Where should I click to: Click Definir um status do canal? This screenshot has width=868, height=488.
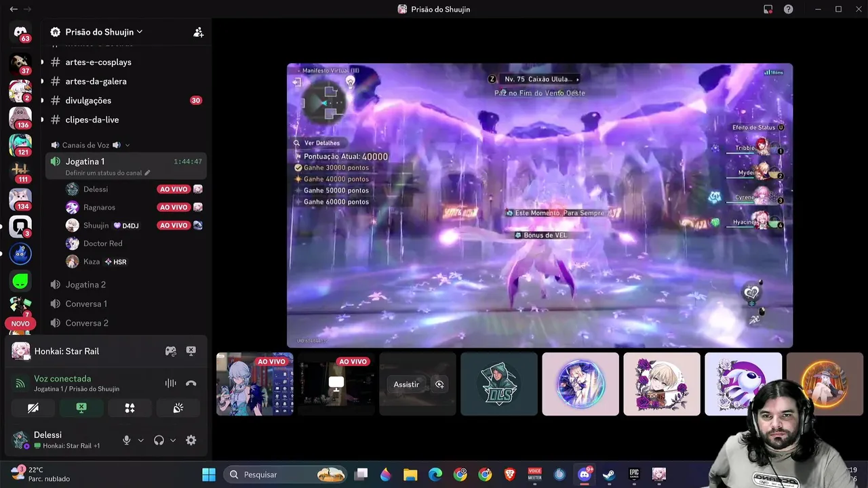point(107,173)
